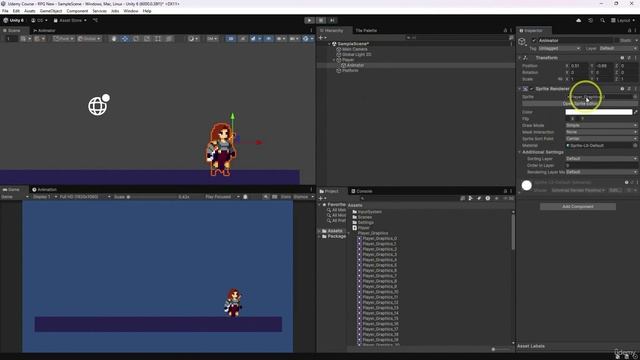Toggle scene lighting button
The image size is (640, 360).
[242, 39]
